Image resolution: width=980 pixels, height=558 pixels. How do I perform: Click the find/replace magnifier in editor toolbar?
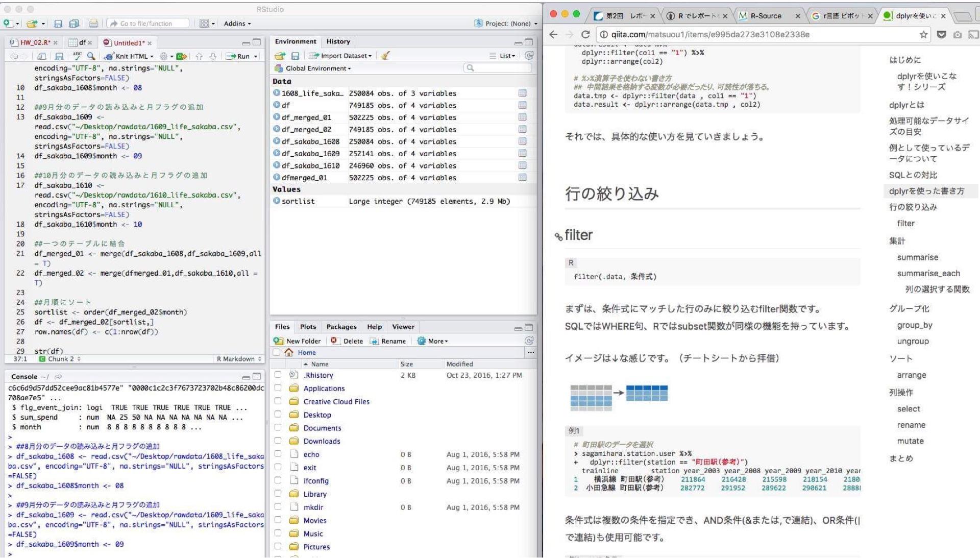point(91,56)
